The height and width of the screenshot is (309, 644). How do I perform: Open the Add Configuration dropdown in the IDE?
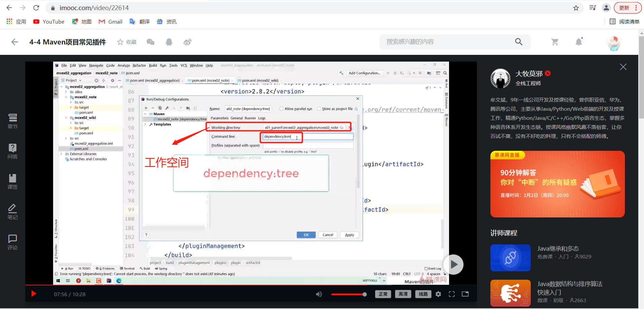365,73
